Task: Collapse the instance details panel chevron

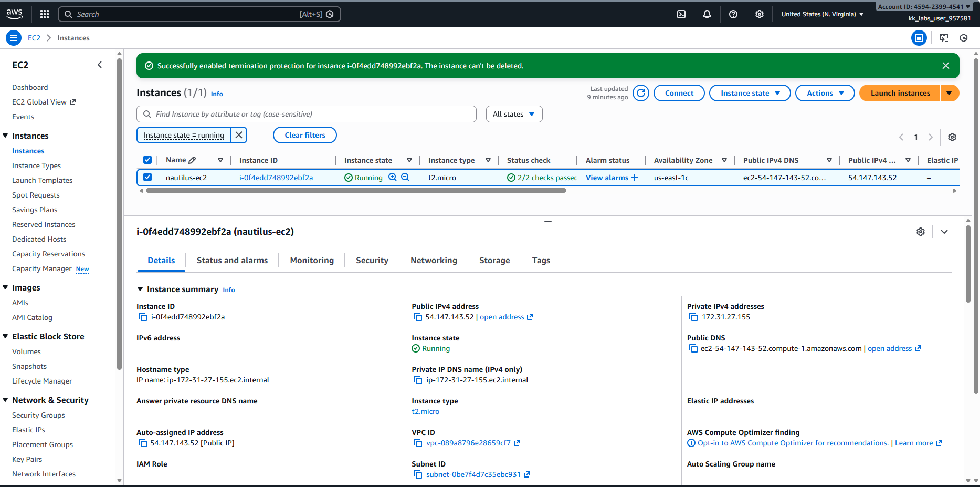Action: 944,232
